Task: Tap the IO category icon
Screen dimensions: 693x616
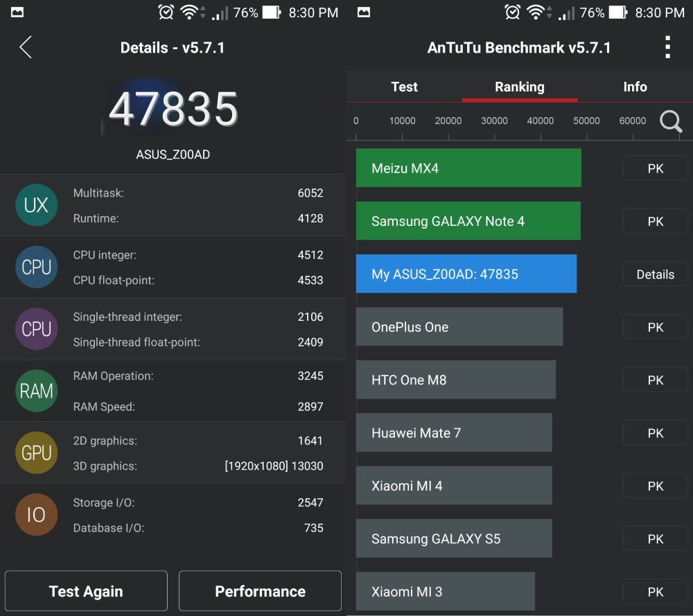Action: [36, 514]
